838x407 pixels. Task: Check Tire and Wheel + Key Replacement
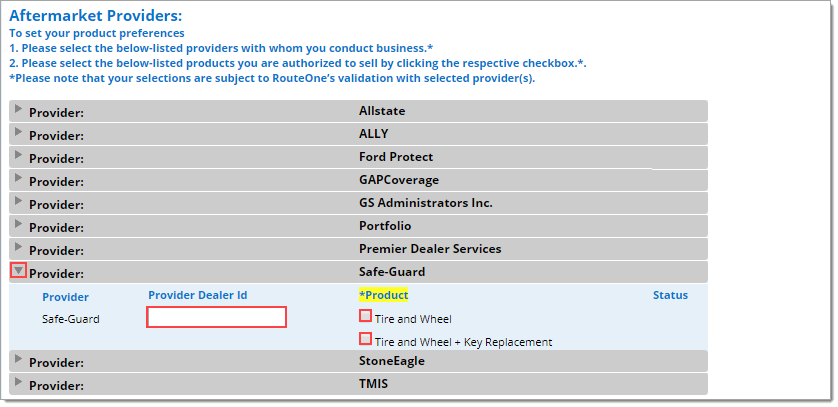point(366,339)
